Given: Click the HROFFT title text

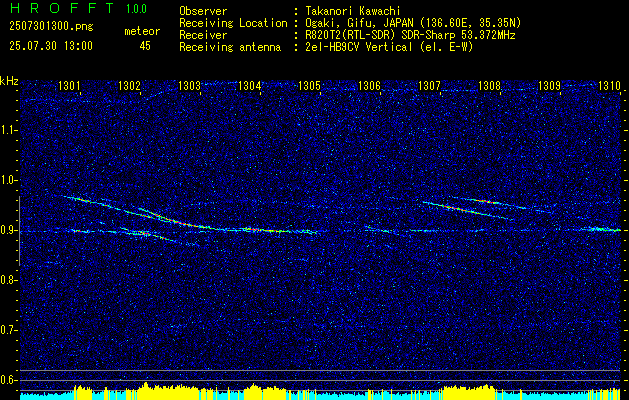Looking at the screenshot, I should 62,8.
